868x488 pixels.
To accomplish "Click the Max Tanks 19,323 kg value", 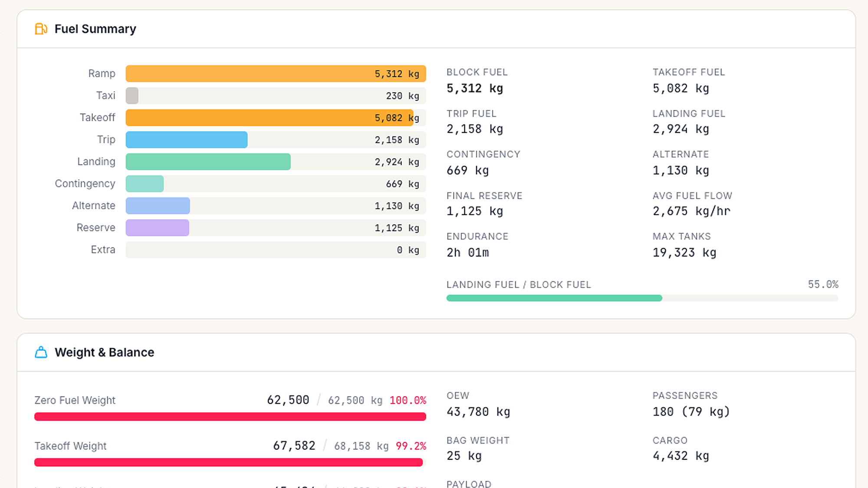I will click(684, 253).
